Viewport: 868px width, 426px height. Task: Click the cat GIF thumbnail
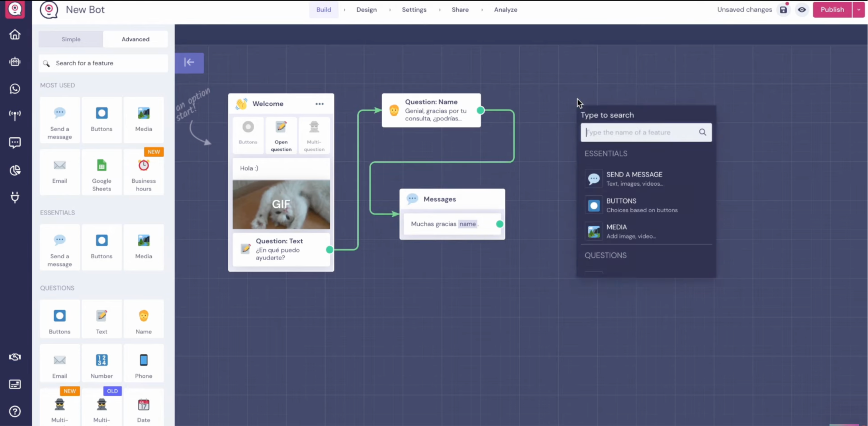(x=281, y=205)
